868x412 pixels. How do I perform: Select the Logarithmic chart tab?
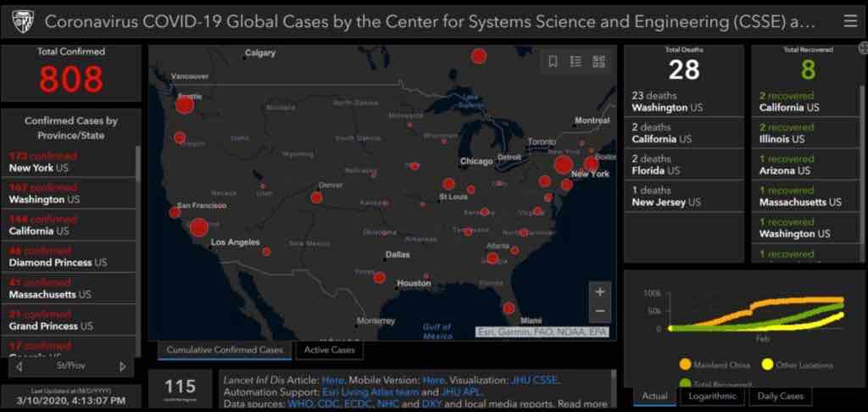coord(712,396)
